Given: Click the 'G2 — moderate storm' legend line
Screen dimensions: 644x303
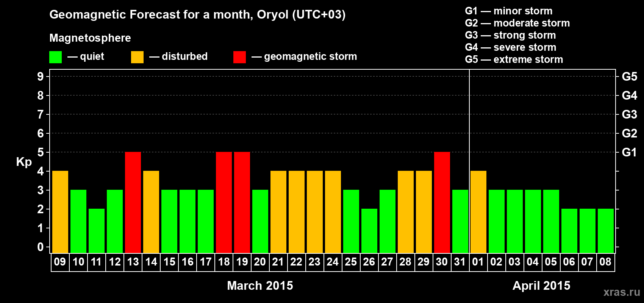Looking at the screenshot, I should 517,23.
